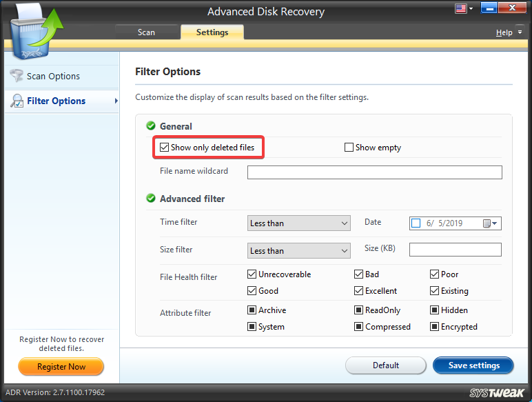Select the Settings tab

pos(212,32)
